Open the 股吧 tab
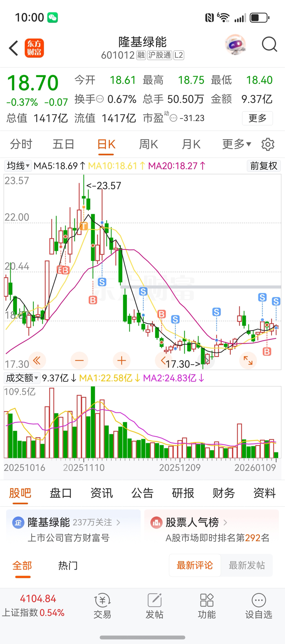The image size is (285, 644). click(x=20, y=493)
